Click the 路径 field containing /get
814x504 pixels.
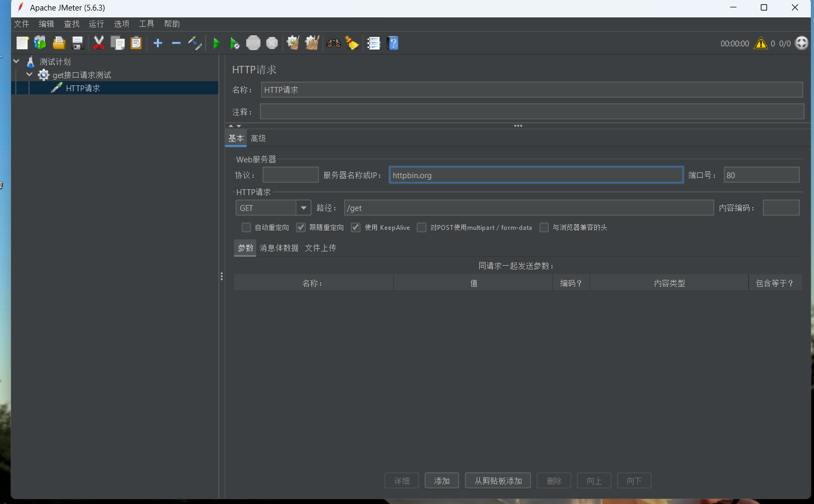point(529,208)
